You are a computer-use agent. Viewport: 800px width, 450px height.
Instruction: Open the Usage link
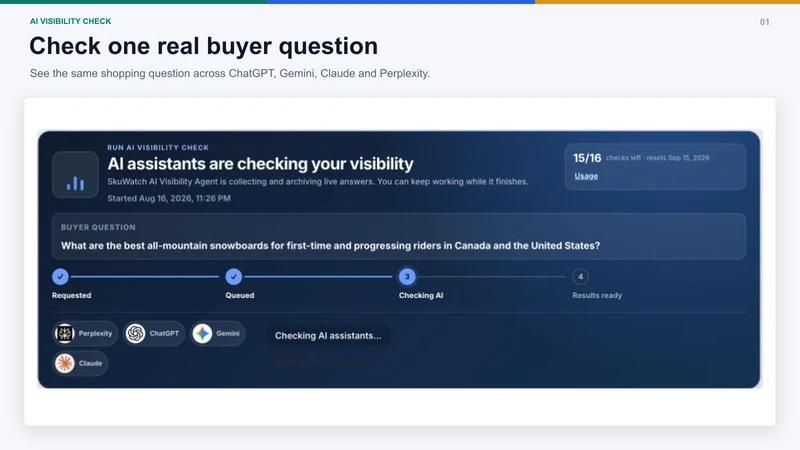tap(586, 176)
